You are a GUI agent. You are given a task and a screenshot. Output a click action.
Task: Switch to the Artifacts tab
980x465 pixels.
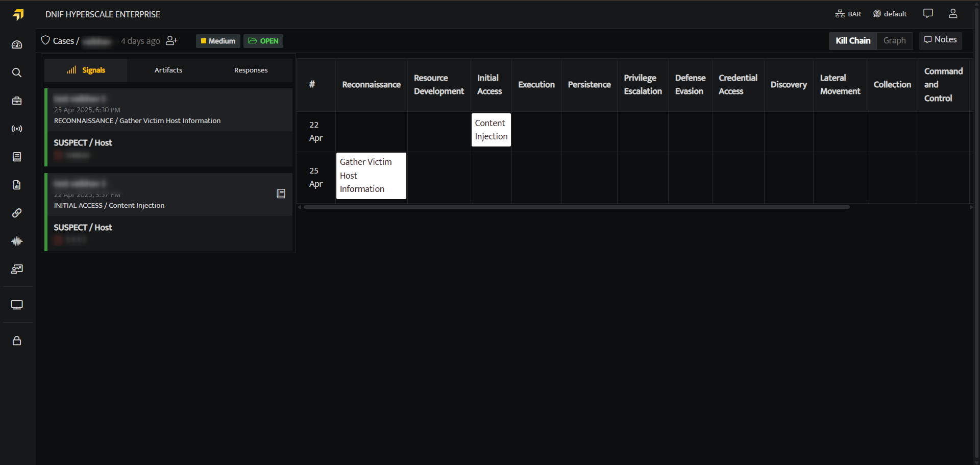(168, 70)
